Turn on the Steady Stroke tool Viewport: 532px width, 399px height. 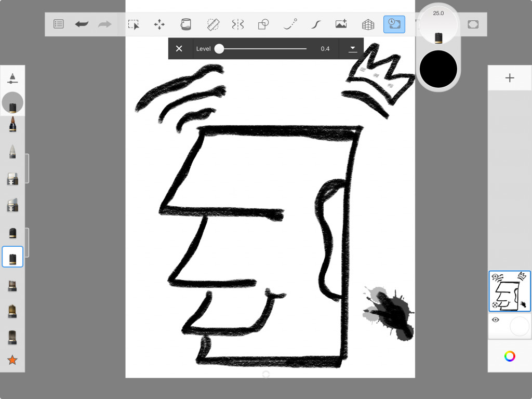click(315, 24)
